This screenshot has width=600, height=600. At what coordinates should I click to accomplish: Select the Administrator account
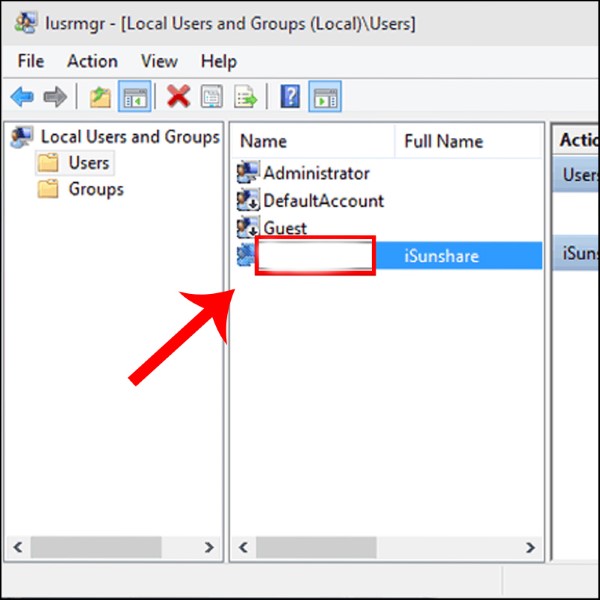(315, 173)
